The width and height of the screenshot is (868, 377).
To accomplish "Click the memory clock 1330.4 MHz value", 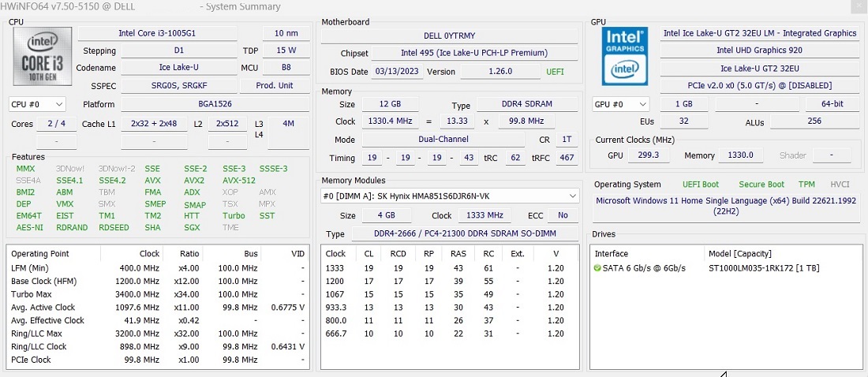I will 391,121.
